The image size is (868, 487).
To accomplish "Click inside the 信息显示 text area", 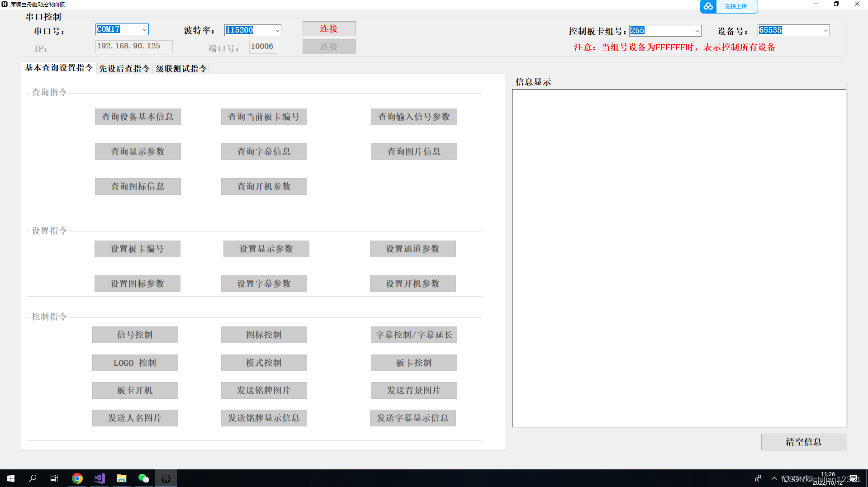I will (x=679, y=258).
